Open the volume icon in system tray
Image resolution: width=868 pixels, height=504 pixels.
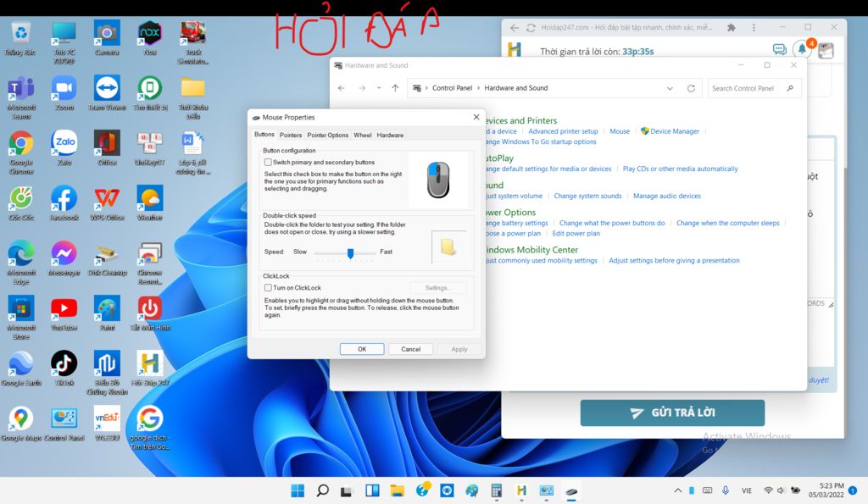click(781, 490)
